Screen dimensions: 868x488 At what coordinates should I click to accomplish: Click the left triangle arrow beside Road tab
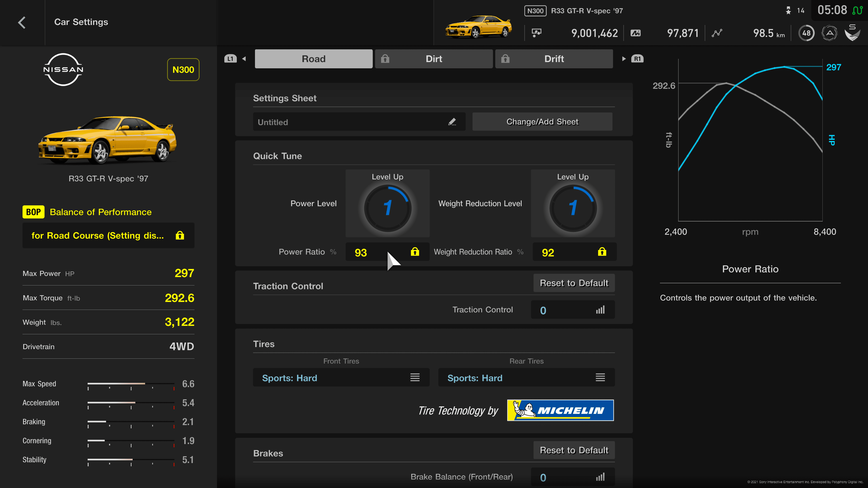click(244, 59)
